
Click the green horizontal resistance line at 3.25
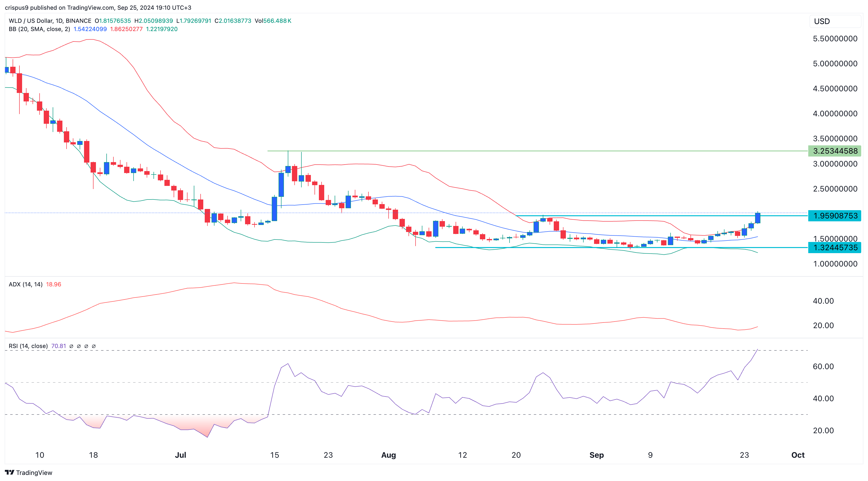[x=537, y=151]
